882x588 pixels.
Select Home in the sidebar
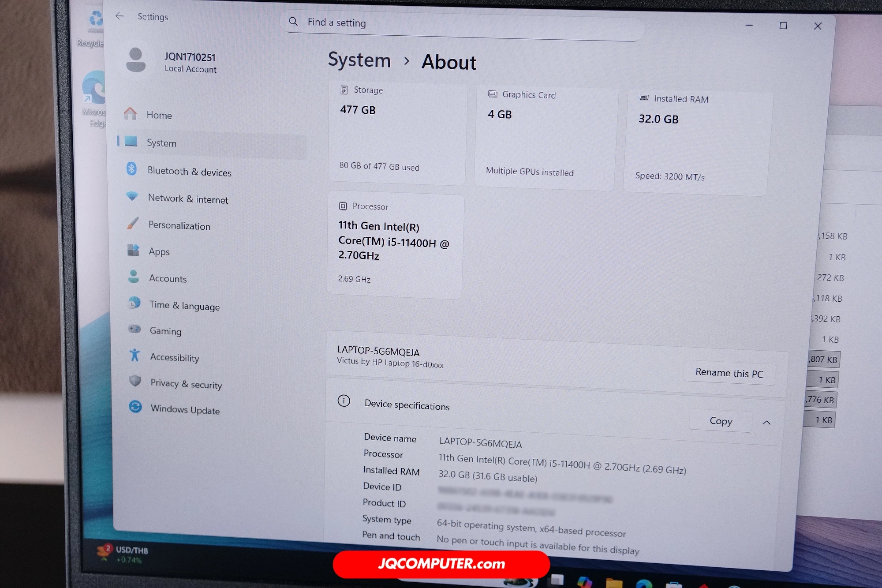click(159, 115)
